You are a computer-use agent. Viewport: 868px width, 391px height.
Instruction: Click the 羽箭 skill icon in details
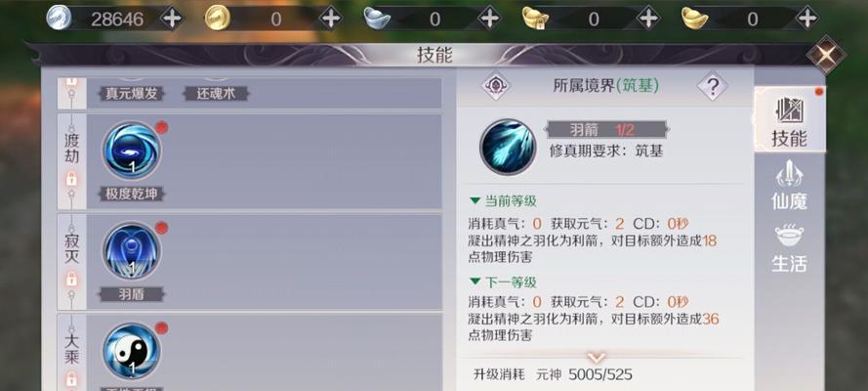coord(508,148)
